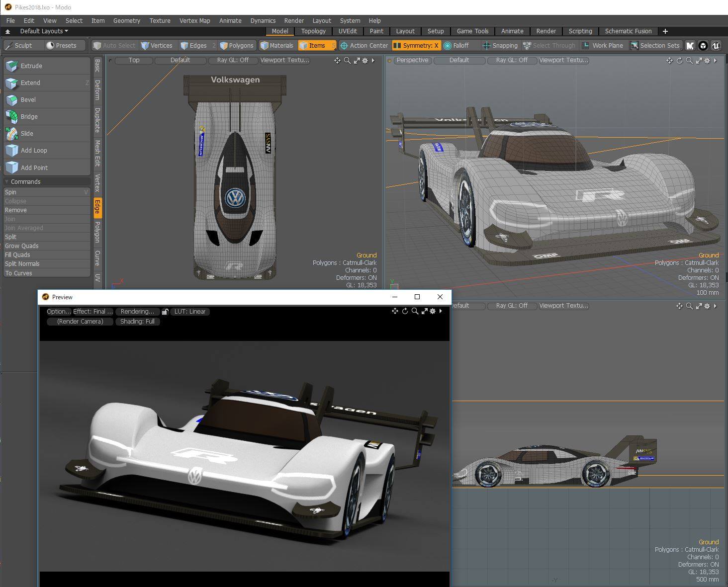This screenshot has height=587, width=728.
Task: Select the Slide tool
Action: (47, 133)
